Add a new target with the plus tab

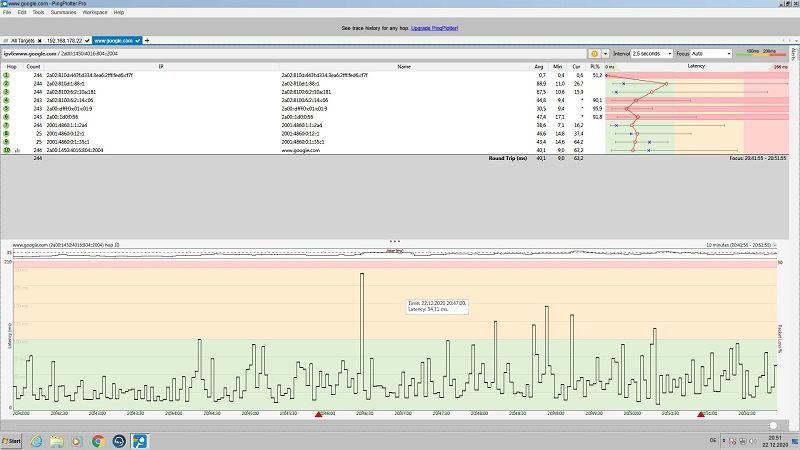(147, 40)
